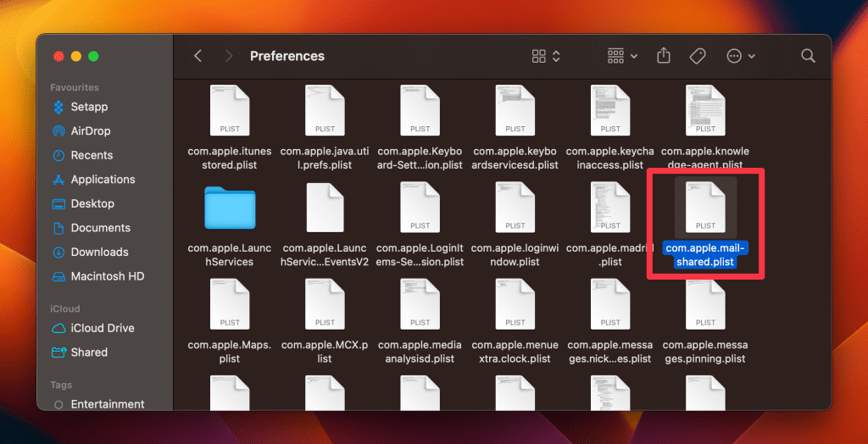This screenshot has height=444, width=868.
Task: Click the highlighted com.apple.mail-shared.plist filename
Action: tap(706, 255)
